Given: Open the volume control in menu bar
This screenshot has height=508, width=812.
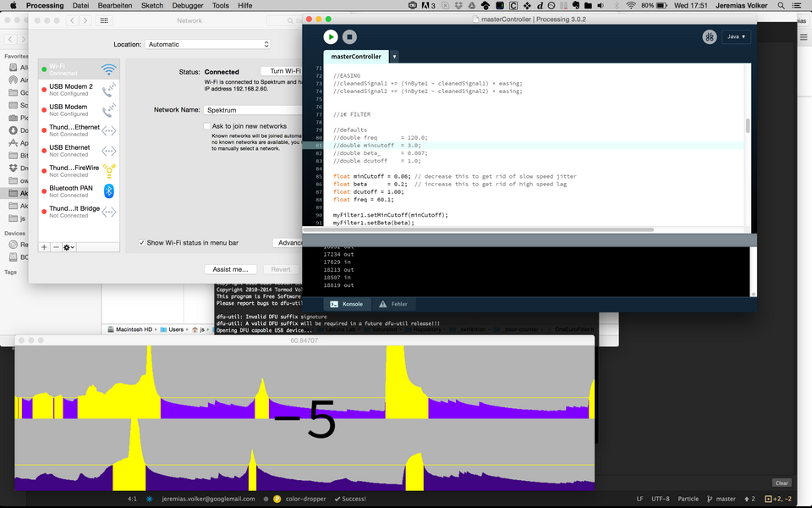Looking at the screenshot, I should pyautogui.click(x=601, y=6).
